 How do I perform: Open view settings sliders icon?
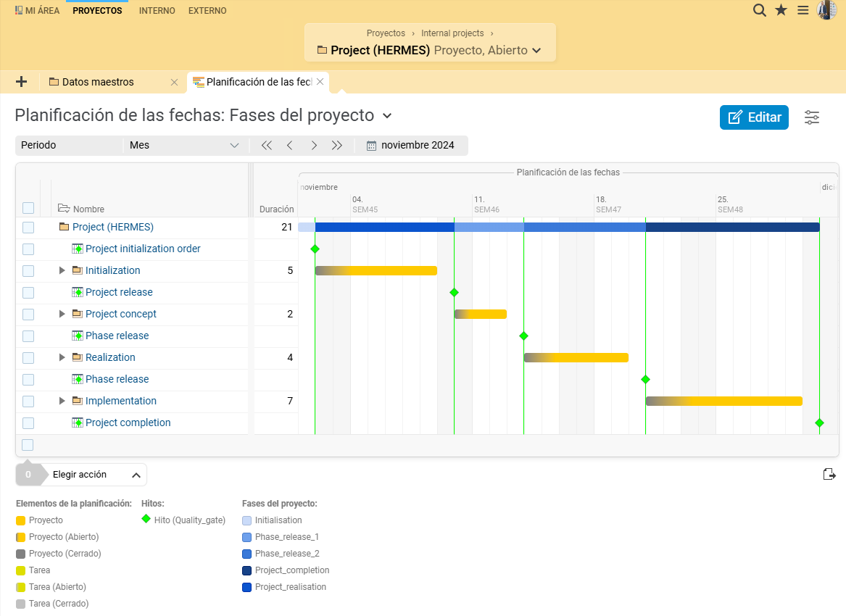point(811,117)
